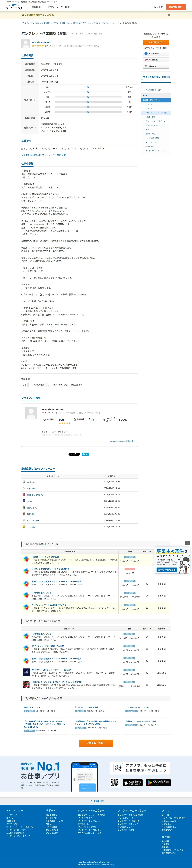Screen dimensions: 192x868
Task: Expand list of workers who applied
Action: pyautogui.click(x=44, y=155)
